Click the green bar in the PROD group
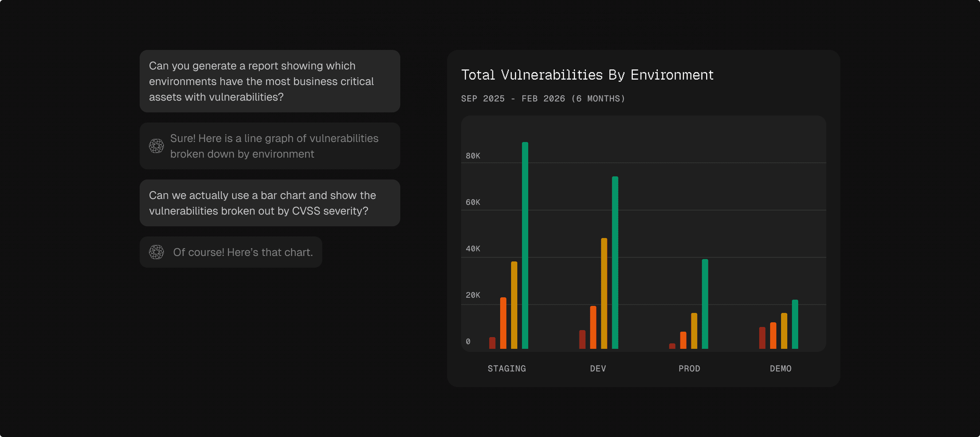The width and height of the screenshot is (980, 437). pyautogui.click(x=705, y=304)
